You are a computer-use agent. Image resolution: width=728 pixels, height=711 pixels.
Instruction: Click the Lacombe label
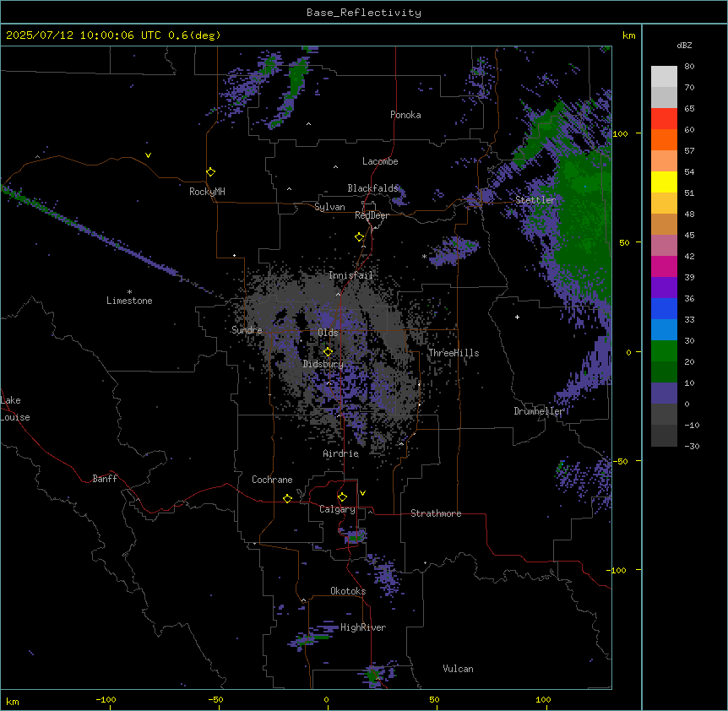point(380,161)
